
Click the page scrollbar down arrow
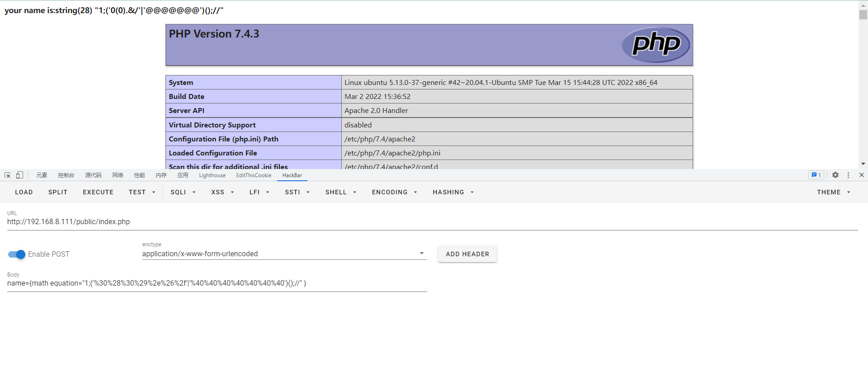coord(863,164)
